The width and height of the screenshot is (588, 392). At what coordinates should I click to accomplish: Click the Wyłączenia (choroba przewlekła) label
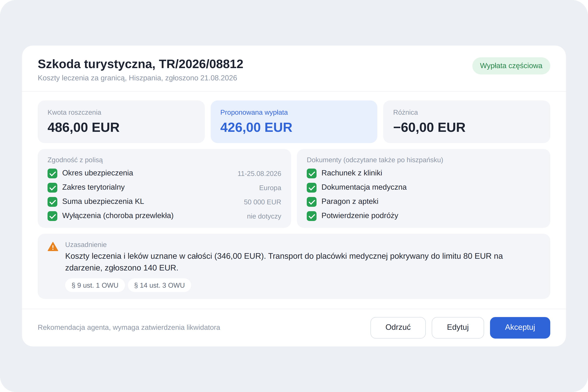click(x=118, y=216)
